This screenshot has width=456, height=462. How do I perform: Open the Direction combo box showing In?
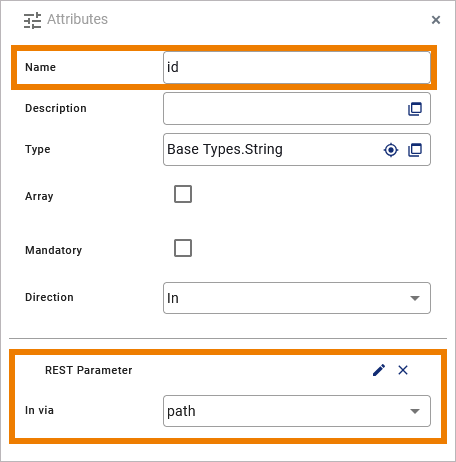tap(297, 298)
